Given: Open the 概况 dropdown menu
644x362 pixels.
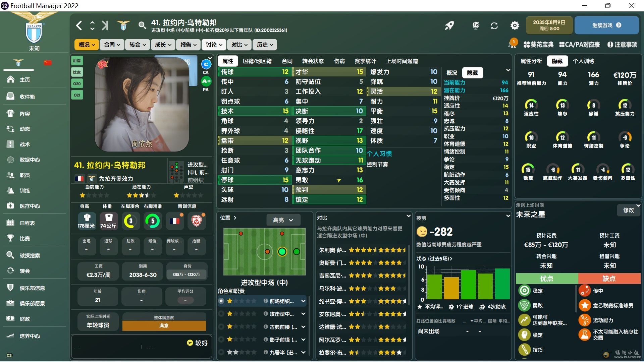Looking at the screenshot, I should (x=87, y=45).
